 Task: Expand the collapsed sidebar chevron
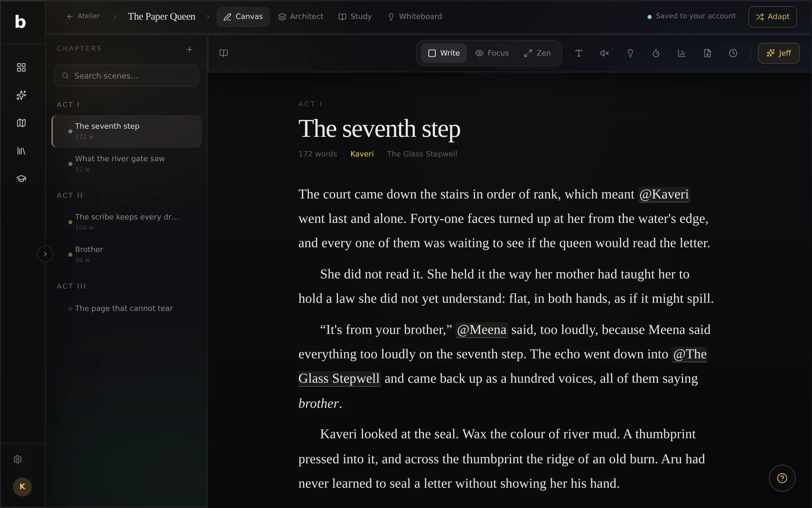45,254
